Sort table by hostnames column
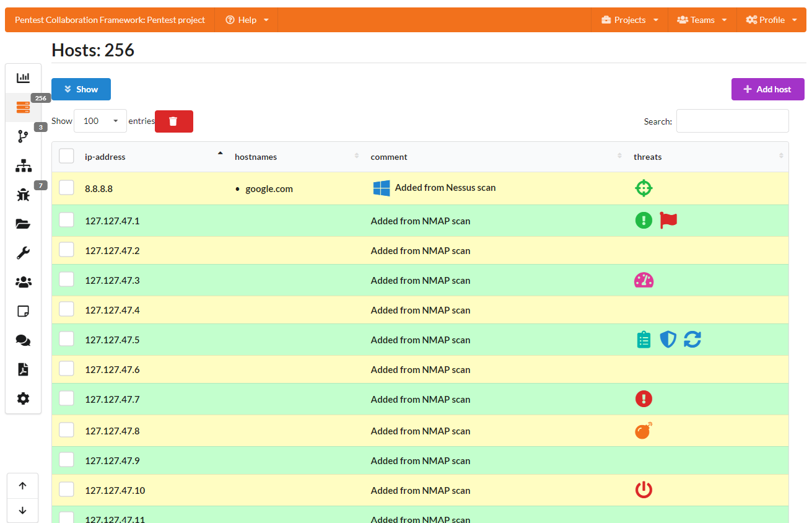 [x=296, y=157]
